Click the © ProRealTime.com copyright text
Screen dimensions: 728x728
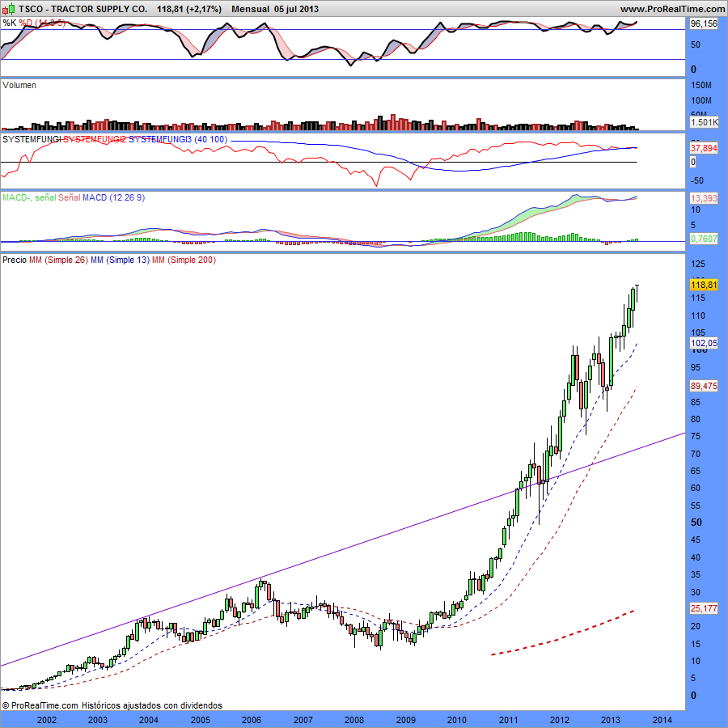(x=40, y=705)
